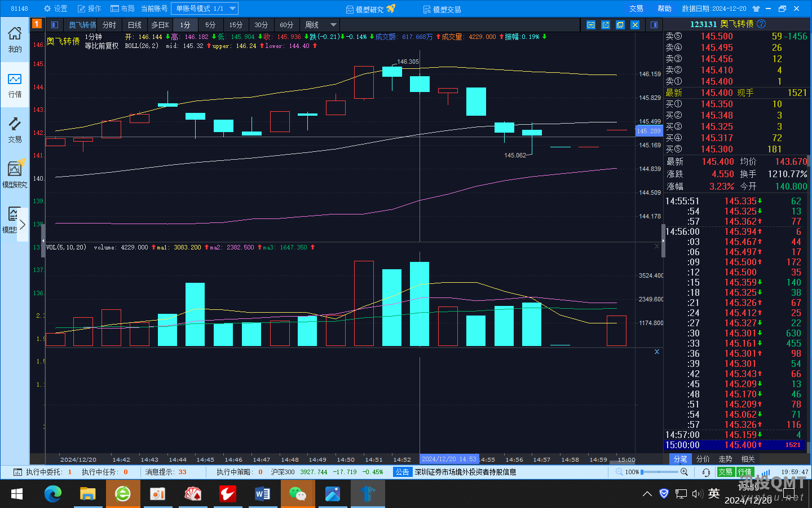Click 卖① price 145.400
Screen dimensions: 812x508
(717, 81)
